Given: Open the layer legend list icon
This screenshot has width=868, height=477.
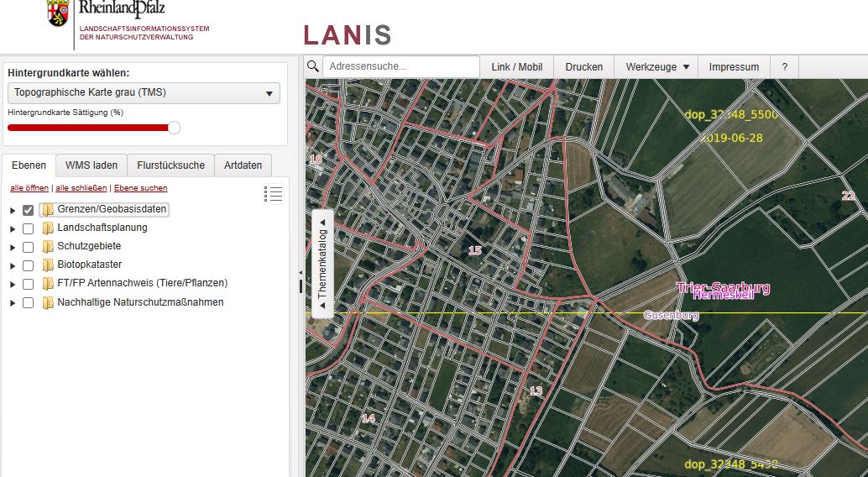Looking at the screenshot, I should click(x=273, y=194).
